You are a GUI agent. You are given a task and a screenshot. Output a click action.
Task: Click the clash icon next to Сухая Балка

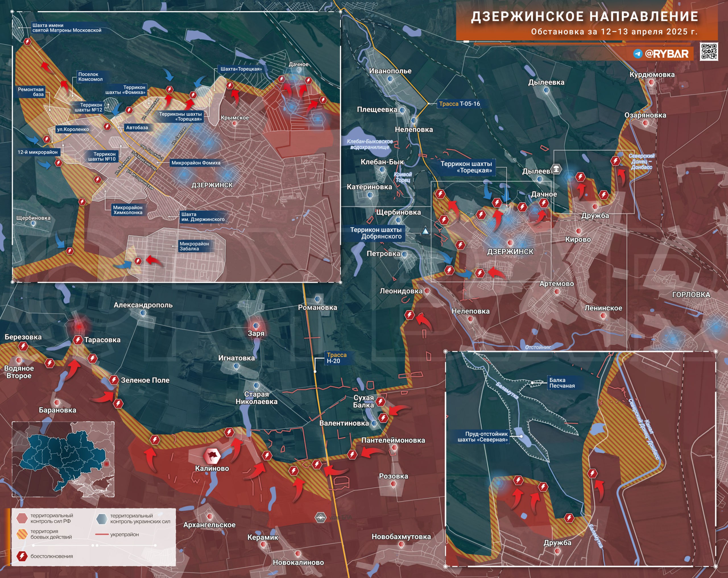[x=380, y=401]
